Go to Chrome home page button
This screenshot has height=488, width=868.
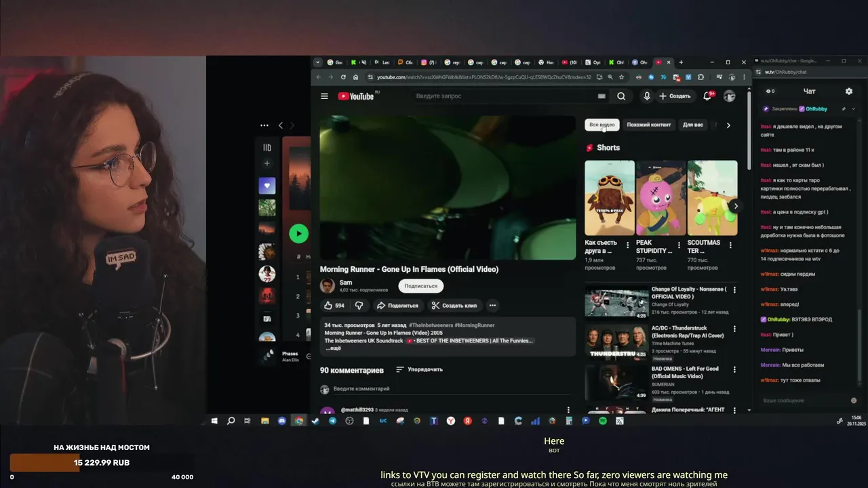[355, 77]
